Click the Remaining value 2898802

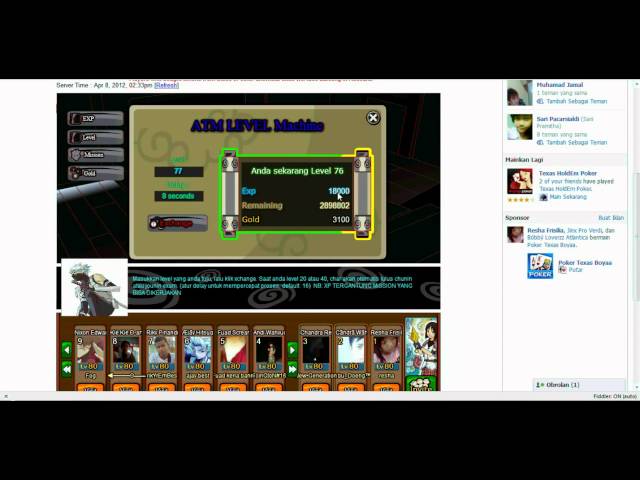(334, 205)
